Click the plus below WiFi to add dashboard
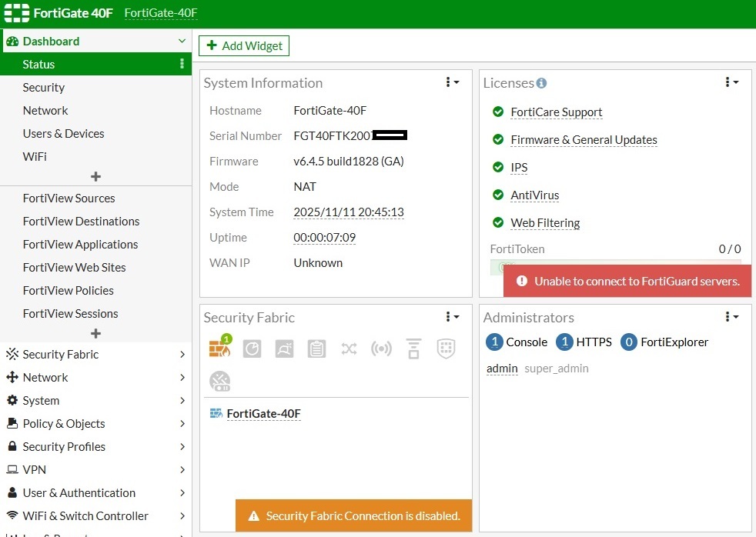 click(x=95, y=177)
